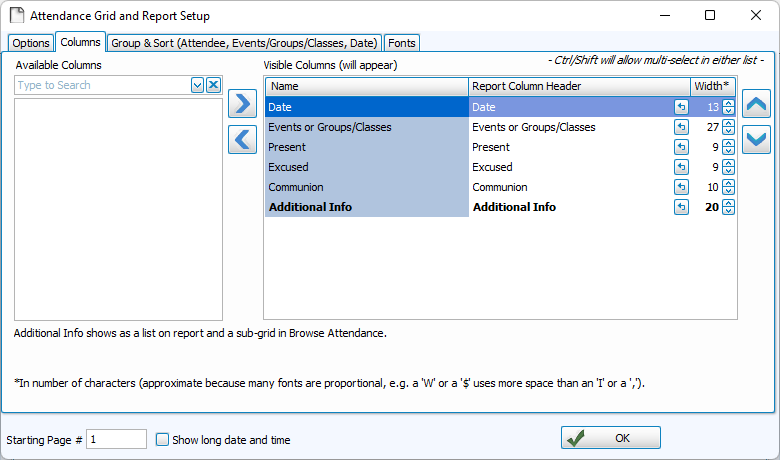Reset the Communion column header to default
The height and width of the screenshot is (460, 780).
click(681, 187)
